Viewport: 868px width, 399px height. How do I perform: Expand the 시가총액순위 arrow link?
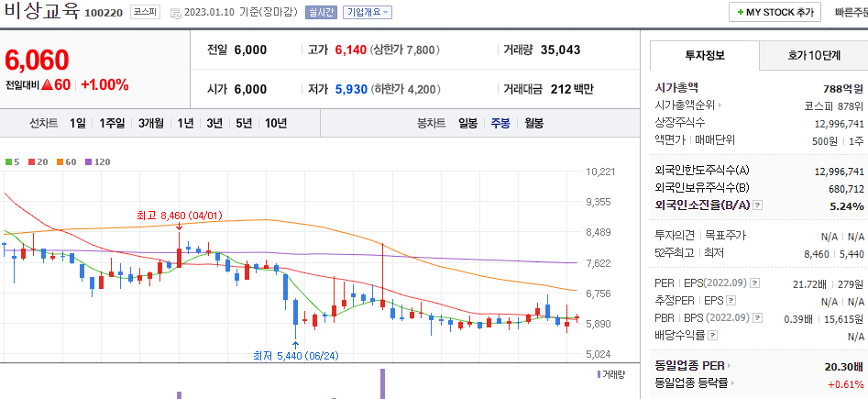720,105
